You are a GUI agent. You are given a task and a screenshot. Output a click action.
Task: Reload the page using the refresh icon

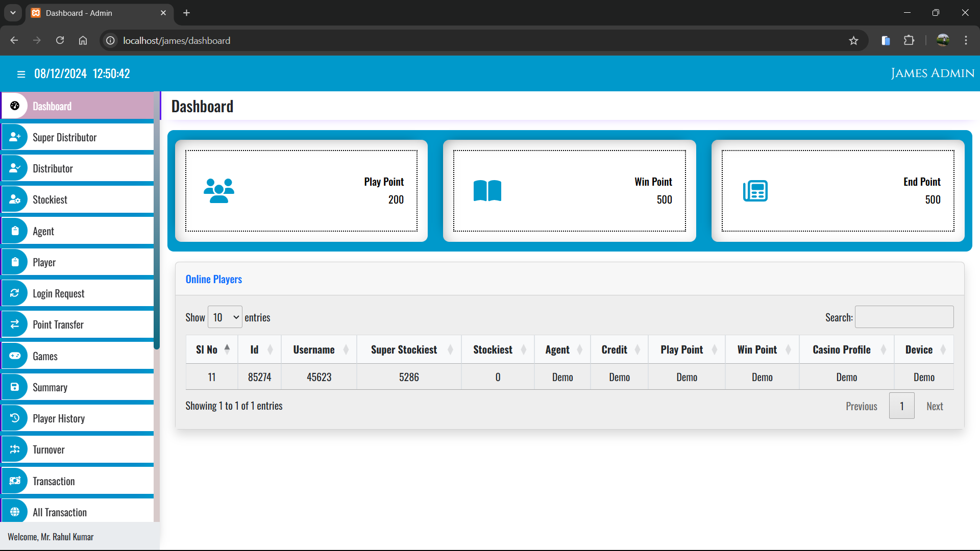60,40
